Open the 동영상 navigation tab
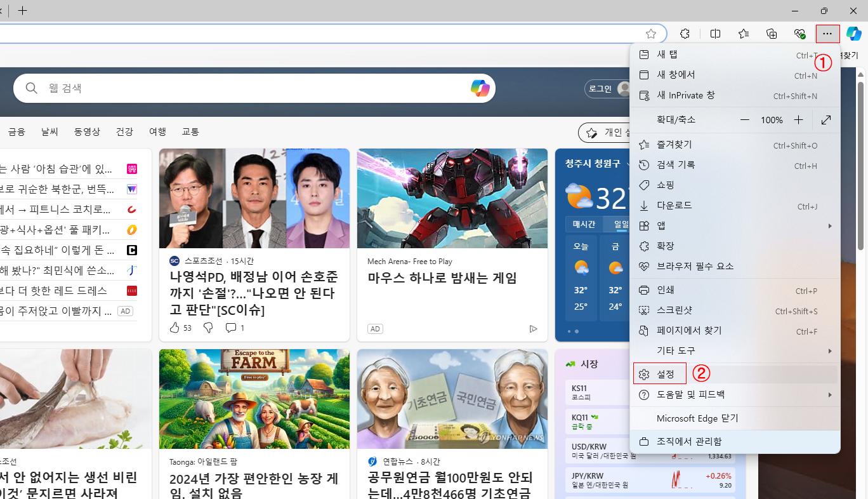Viewport: 868px width, 499px height. (x=87, y=131)
